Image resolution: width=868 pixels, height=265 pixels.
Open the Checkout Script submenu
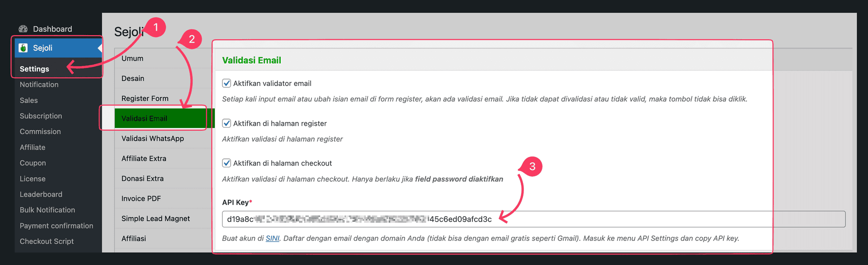47,241
